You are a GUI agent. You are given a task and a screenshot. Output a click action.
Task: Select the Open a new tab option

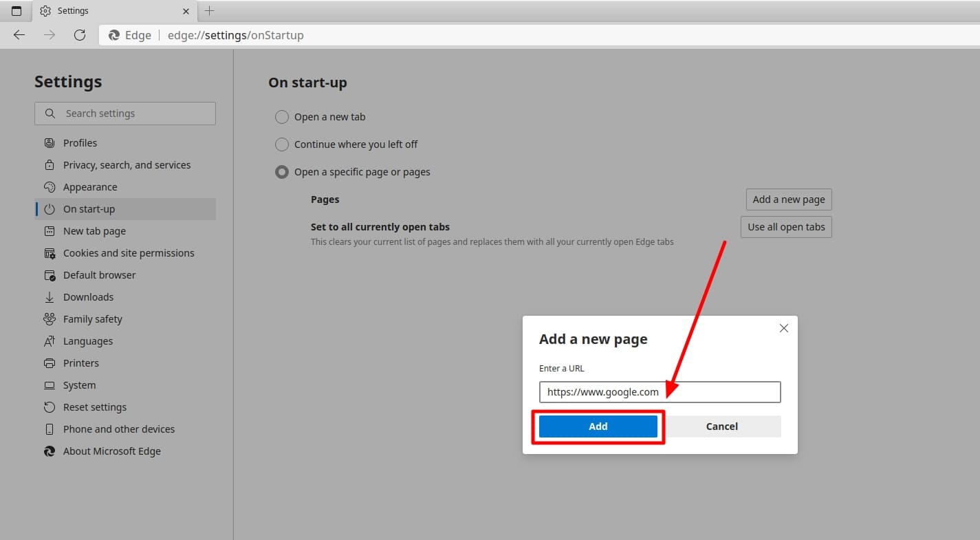click(x=282, y=117)
